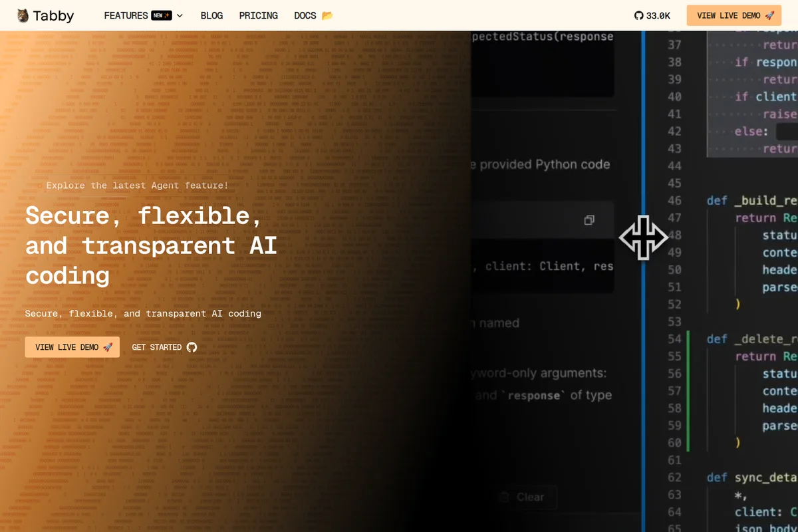
Task: Expand the FEATURES dropdown chevron
Action: [180, 15]
